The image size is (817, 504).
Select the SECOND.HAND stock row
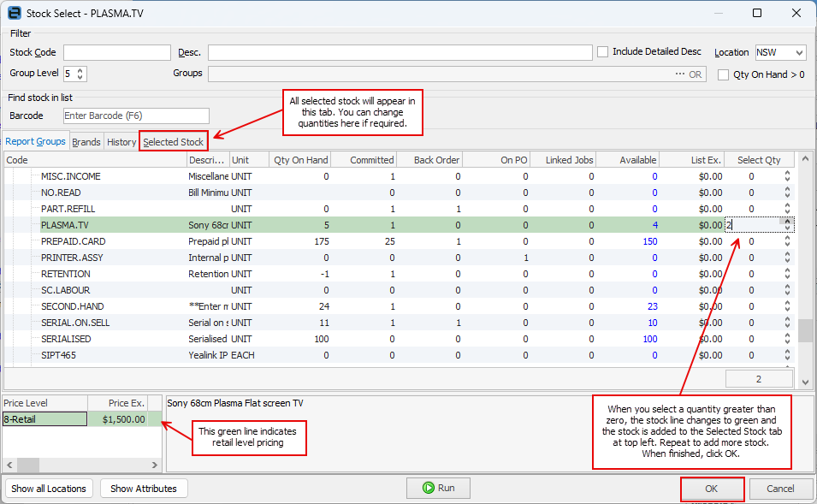pyautogui.click(x=400, y=306)
